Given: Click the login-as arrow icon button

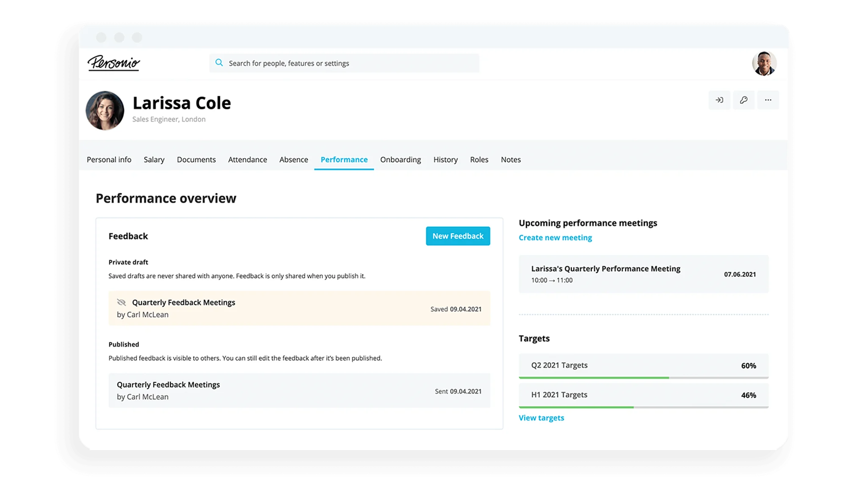Looking at the screenshot, I should click(x=719, y=100).
